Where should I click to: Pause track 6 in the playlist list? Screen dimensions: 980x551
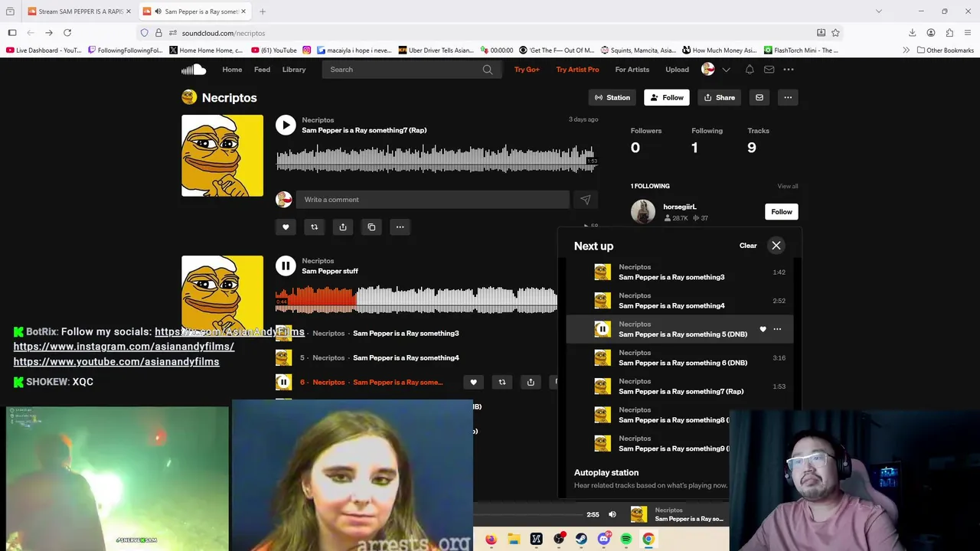(x=283, y=382)
